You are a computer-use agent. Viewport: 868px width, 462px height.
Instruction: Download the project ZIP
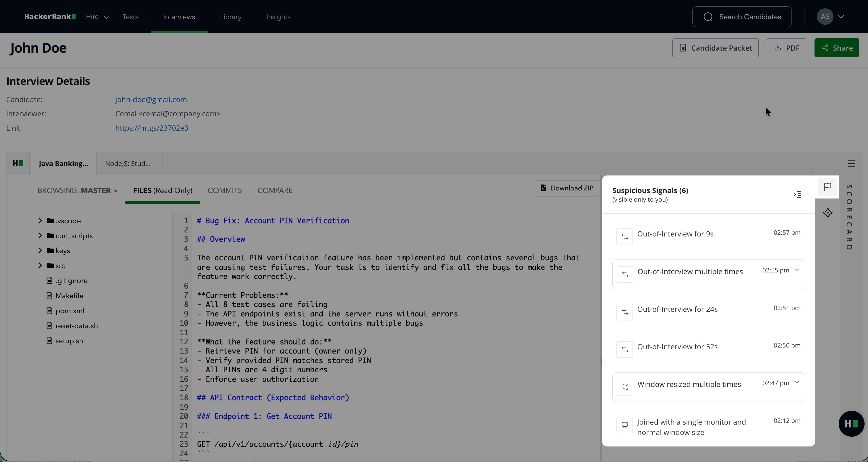567,188
